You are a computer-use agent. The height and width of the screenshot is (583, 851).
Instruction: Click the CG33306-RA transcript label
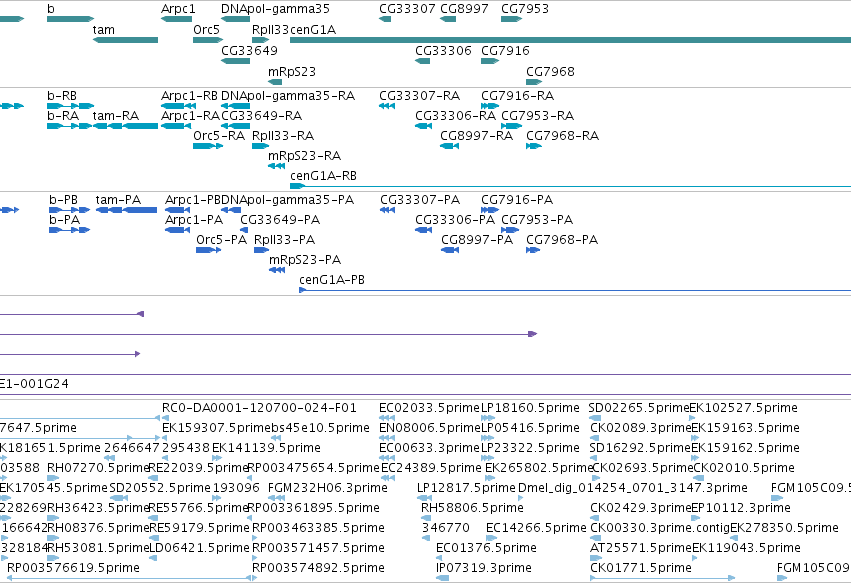click(455, 116)
